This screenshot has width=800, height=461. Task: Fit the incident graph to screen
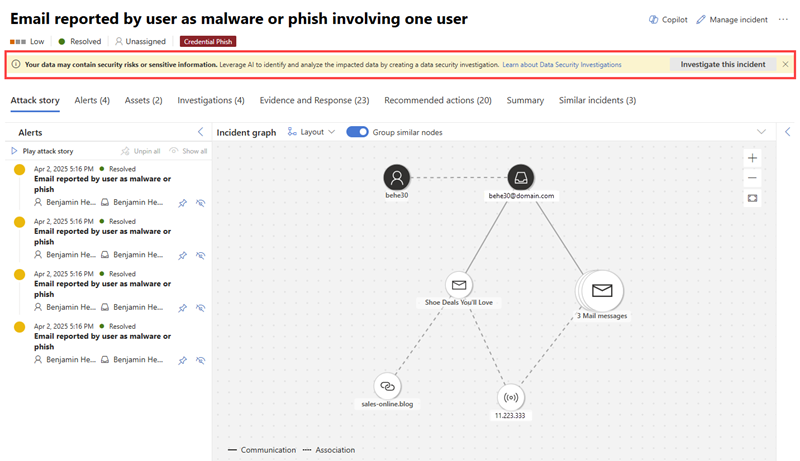(x=753, y=198)
